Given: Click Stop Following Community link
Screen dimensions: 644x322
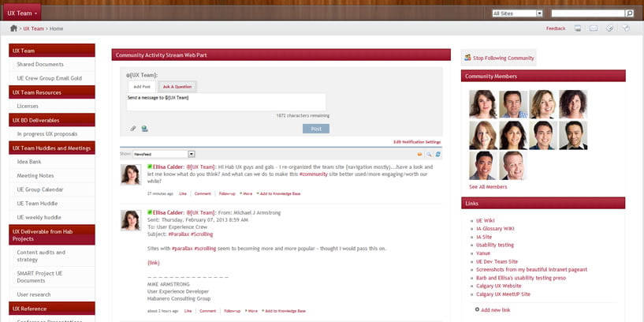Looking at the screenshot, I should point(504,58).
